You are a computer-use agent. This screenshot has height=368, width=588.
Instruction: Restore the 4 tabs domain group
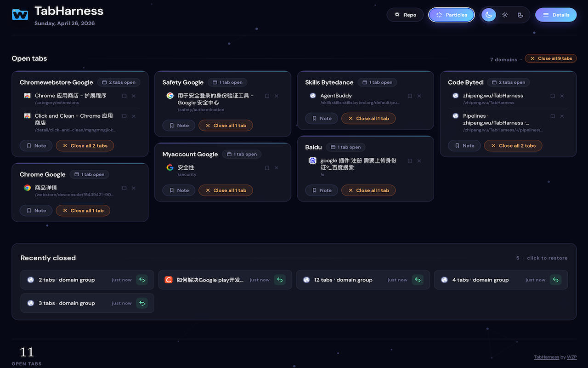(x=556, y=280)
